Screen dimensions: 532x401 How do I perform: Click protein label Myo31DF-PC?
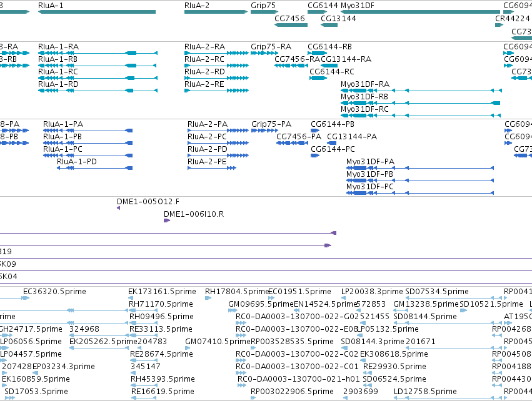point(370,187)
